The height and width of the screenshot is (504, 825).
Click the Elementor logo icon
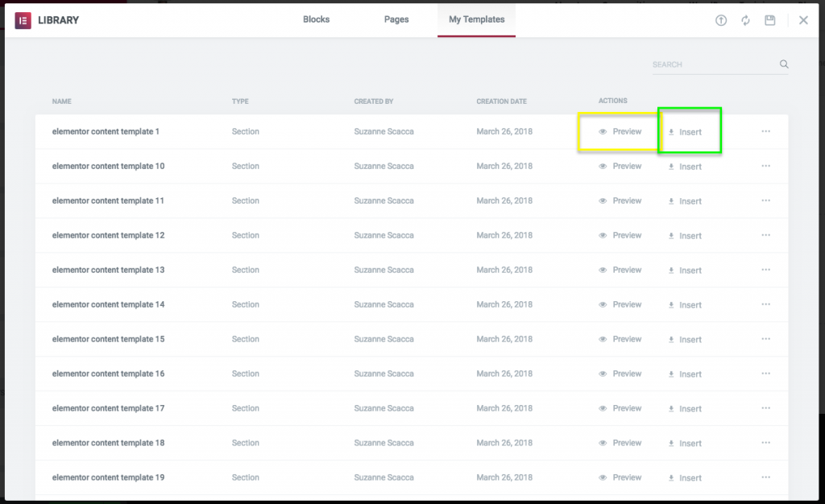(x=23, y=20)
